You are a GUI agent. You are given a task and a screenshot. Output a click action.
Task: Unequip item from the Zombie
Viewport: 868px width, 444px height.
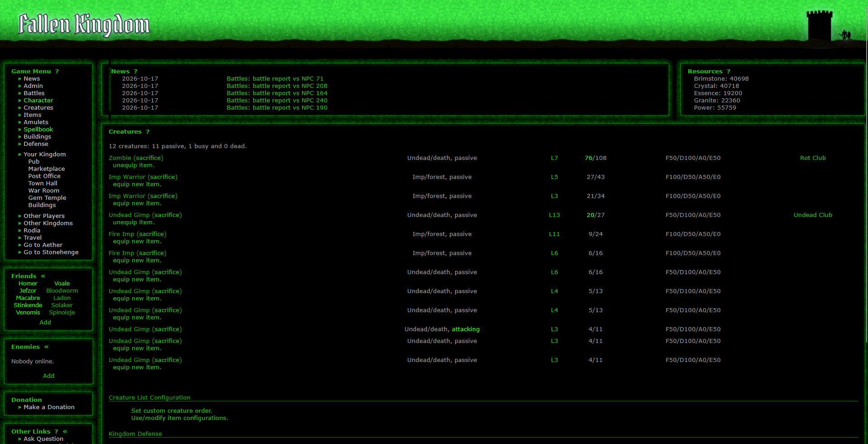tap(134, 165)
